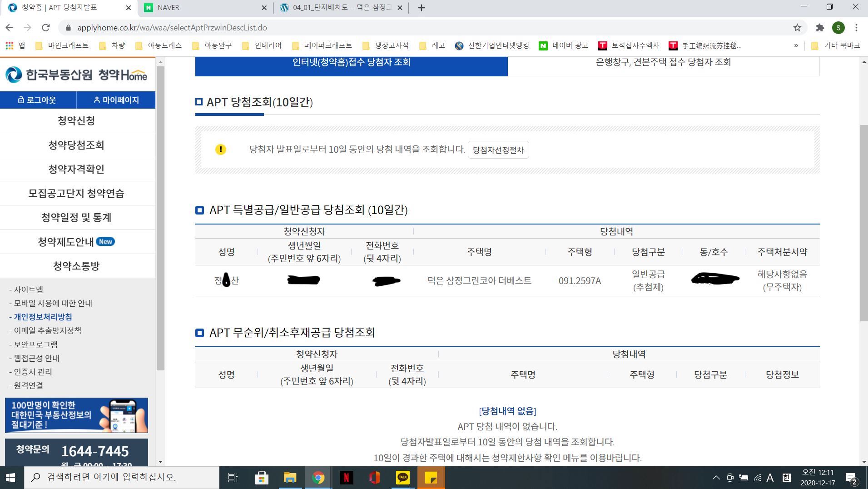
Task: Open the 인증서 관리 link
Action: [33, 372]
